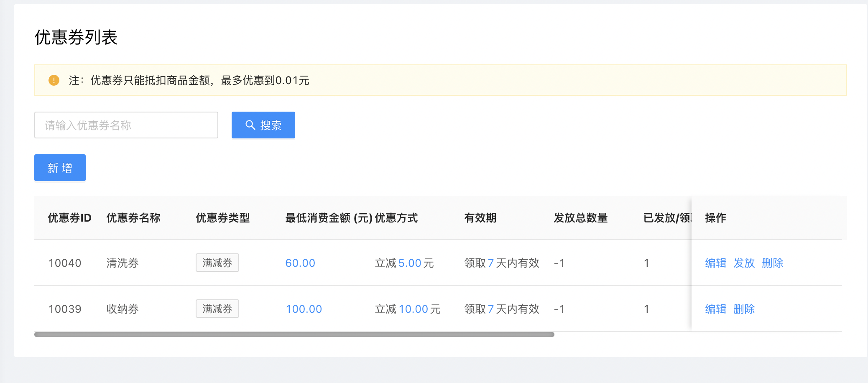Click 发放 to issue the 清洗券 coupon

[x=744, y=263]
